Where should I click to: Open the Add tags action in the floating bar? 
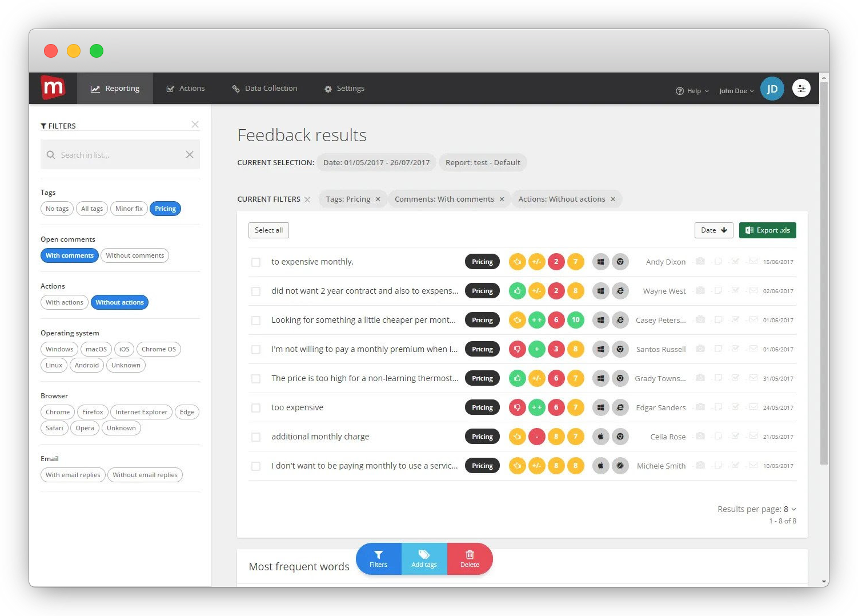point(424,559)
